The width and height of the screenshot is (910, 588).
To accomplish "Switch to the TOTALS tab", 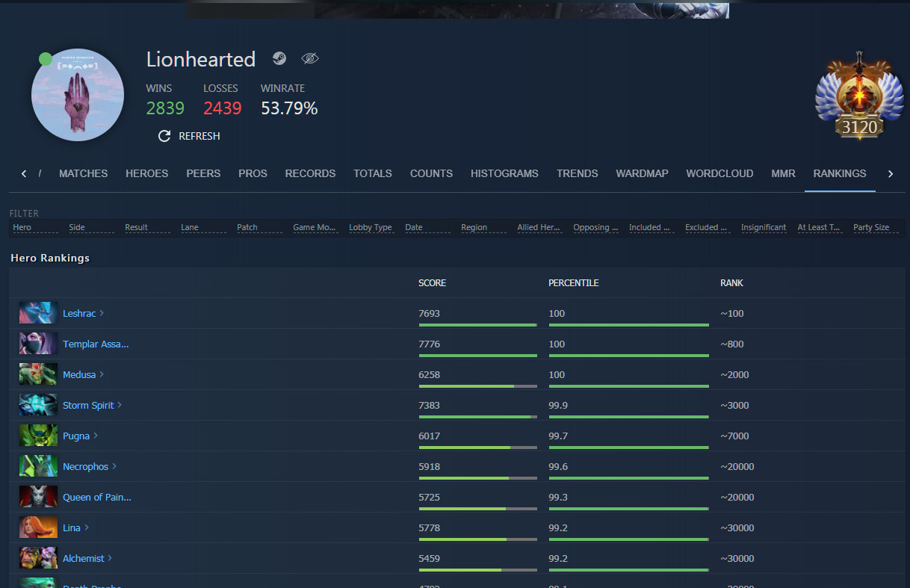I will click(373, 173).
